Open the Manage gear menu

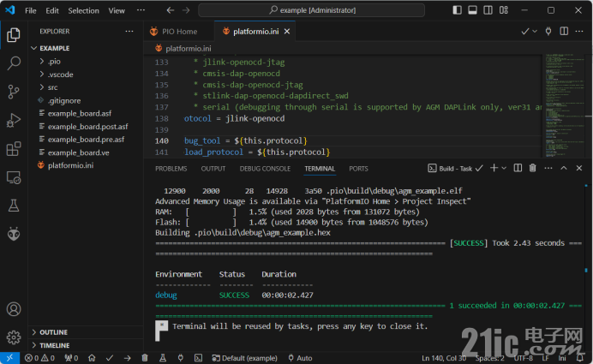14,337
